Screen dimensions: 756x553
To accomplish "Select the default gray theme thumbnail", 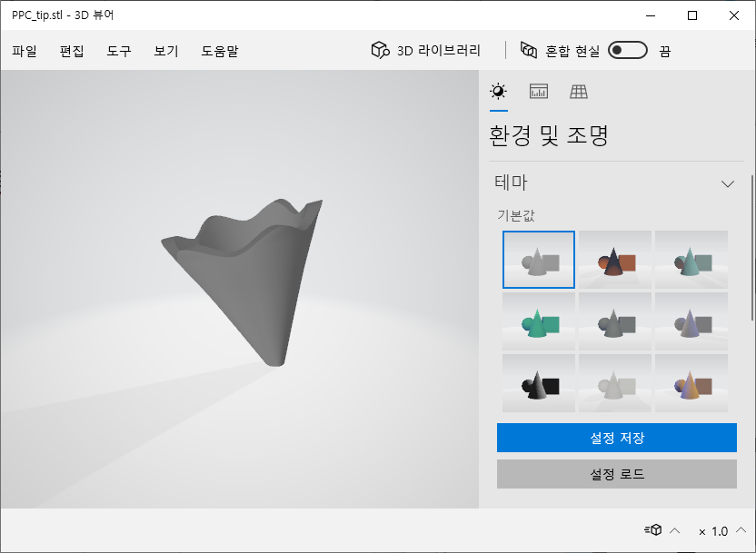I will (539, 260).
